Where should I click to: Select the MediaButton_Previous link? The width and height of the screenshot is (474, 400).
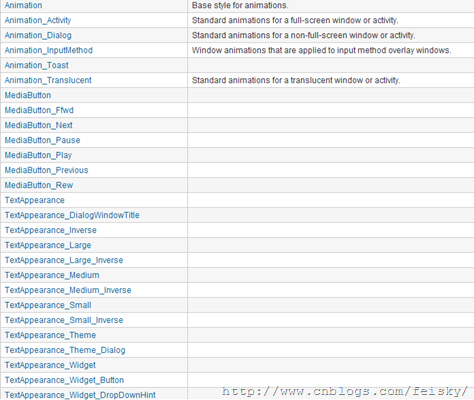[46, 170]
